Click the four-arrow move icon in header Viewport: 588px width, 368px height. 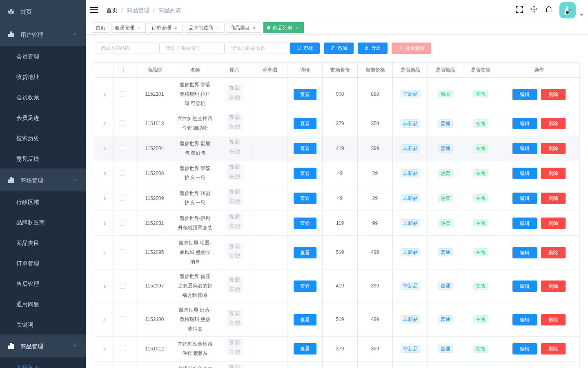point(534,9)
